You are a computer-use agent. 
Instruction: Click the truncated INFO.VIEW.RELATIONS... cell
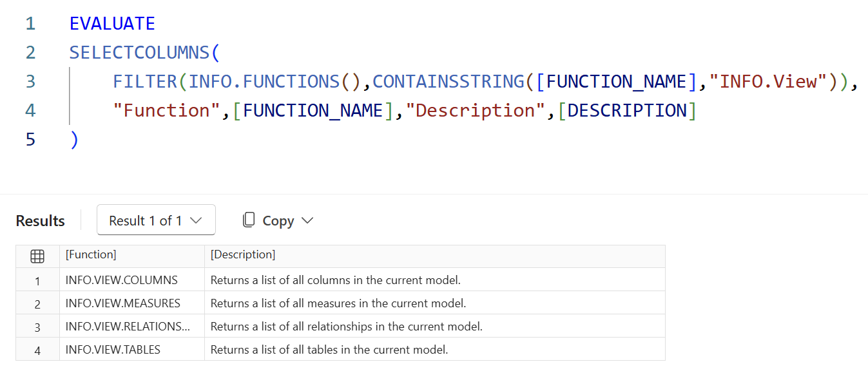(128, 327)
